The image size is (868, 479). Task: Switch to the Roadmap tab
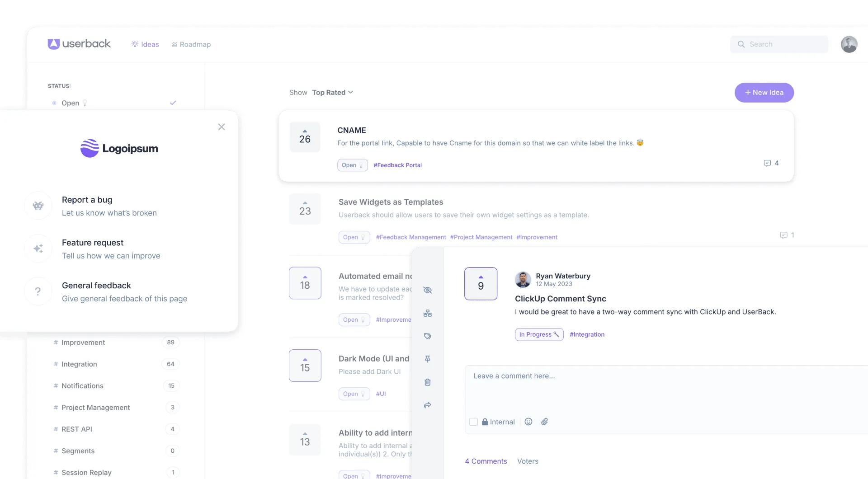(x=191, y=44)
